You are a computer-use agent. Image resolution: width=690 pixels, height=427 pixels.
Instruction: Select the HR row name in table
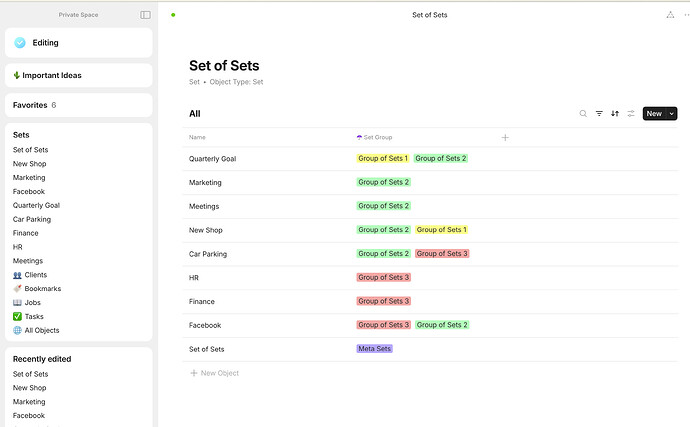(194, 278)
